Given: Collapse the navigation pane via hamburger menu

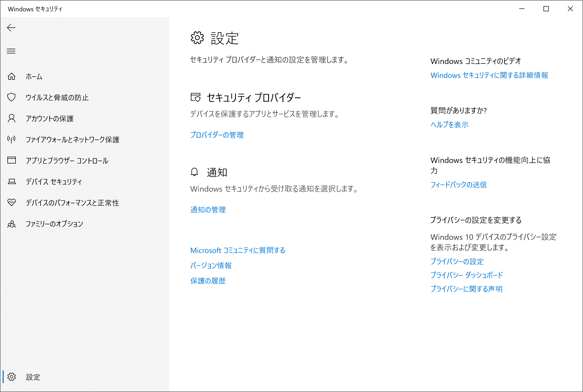Looking at the screenshot, I should coord(11,51).
